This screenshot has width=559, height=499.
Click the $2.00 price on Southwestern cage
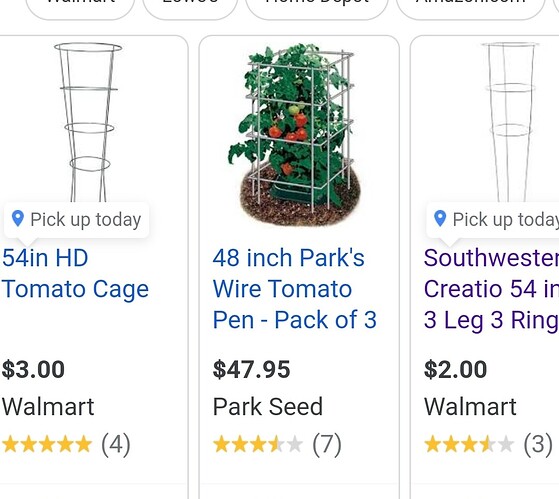(x=455, y=369)
